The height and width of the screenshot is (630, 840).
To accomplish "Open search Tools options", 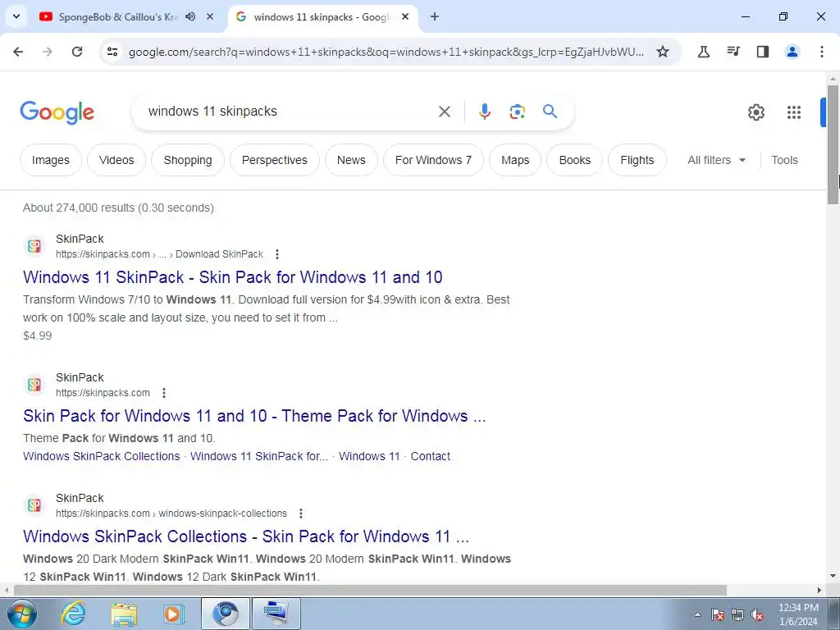I will pos(784,160).
